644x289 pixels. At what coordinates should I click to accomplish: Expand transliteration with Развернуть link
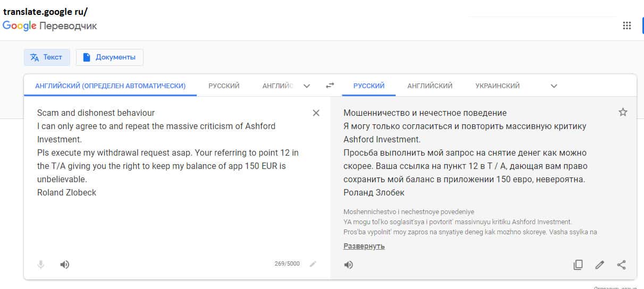(x=364, y=246)
